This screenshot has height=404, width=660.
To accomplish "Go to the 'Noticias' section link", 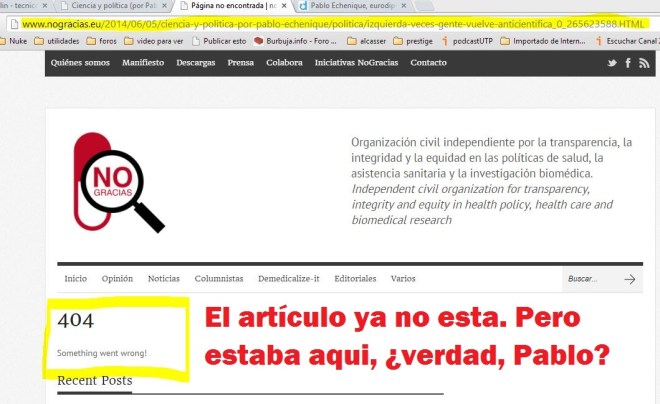I will click(165, 279).
